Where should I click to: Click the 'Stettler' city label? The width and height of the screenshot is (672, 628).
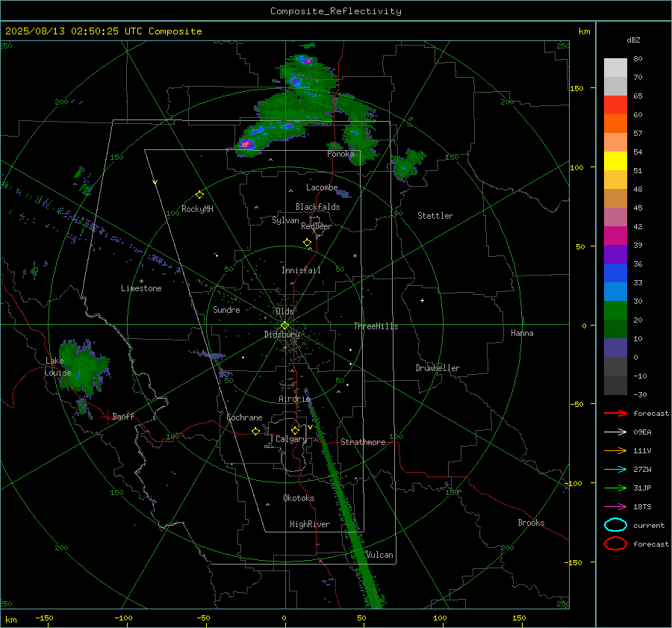coord(435,216)
